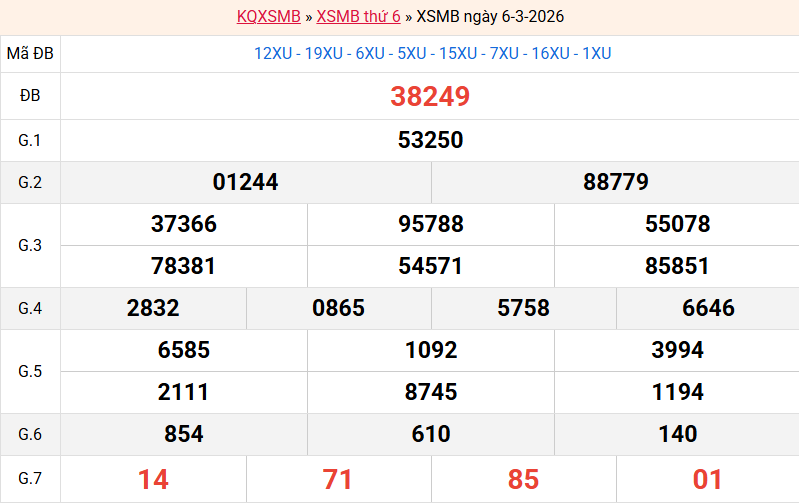Viewport: 799px width, 503px height.
Task: Select the Mã ĐB codes row text
Action: pyautogui.click(x=432, y=54)
